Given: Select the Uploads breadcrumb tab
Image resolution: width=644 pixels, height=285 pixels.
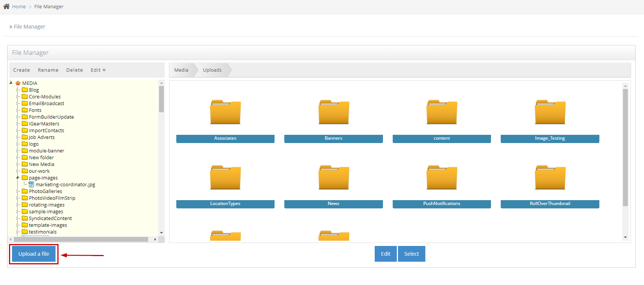Looking at the screenshot, I should point(212,70).
